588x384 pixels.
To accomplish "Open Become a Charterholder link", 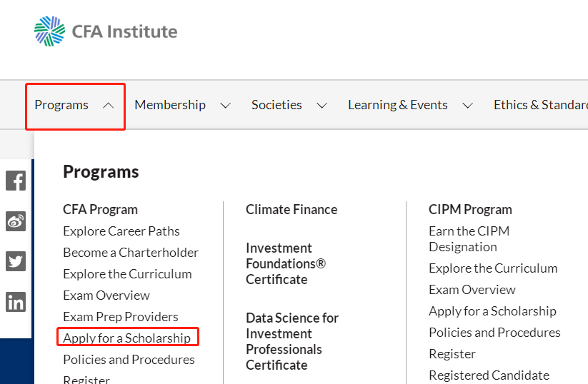I will [131, 253].
